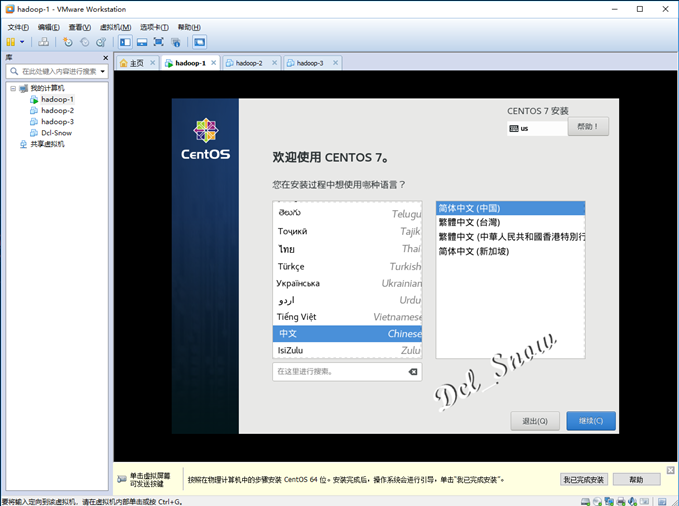Select 繁體中文 (台灣) locale
679x506 pixels.
(x=511, y=223)
